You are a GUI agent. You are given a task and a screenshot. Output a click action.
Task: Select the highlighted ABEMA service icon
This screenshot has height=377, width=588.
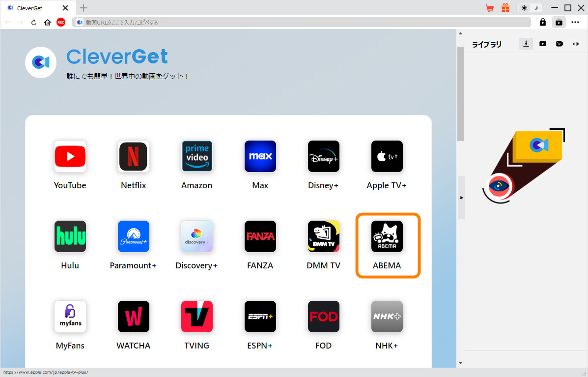tap(387, 236)
